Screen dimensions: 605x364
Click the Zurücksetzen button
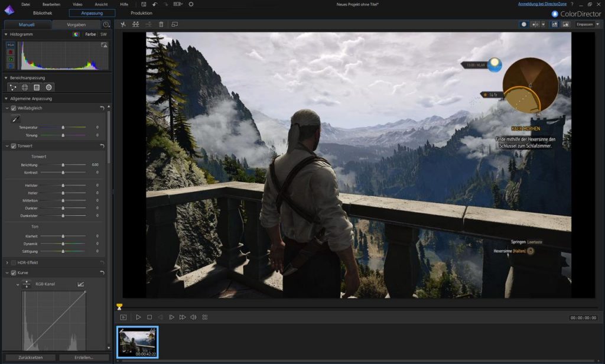click(x=31, y=357)
